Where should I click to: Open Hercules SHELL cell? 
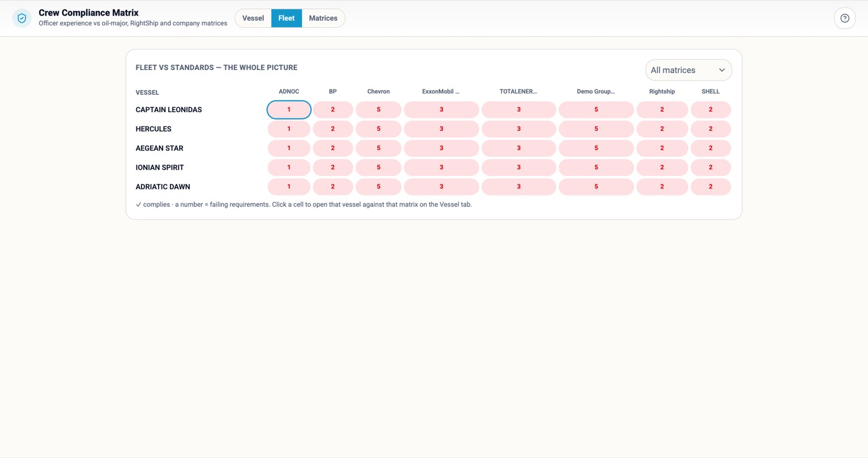(711, 129)
